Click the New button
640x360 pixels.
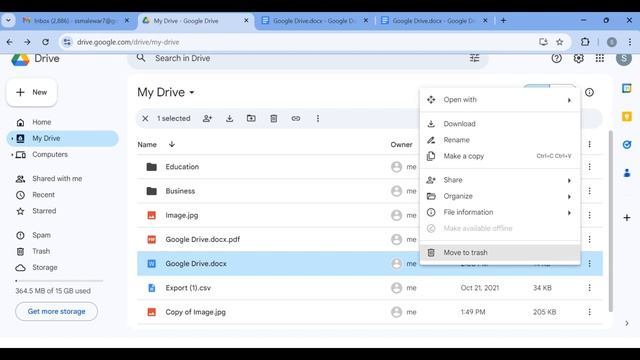point(32,92)
